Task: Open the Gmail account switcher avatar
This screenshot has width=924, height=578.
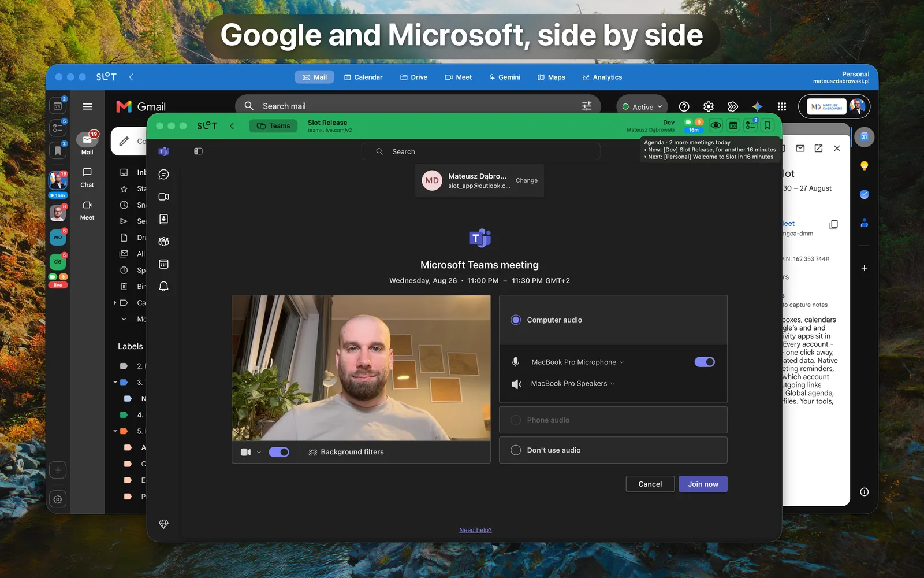Action: click(857, 106)
